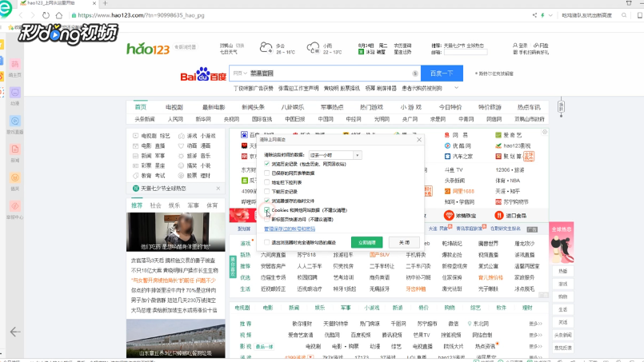Viewport: 644px width, 362px height.
Task: Reload the page with refresh icon
Action: pyautogui.click(x=46, y=15)
